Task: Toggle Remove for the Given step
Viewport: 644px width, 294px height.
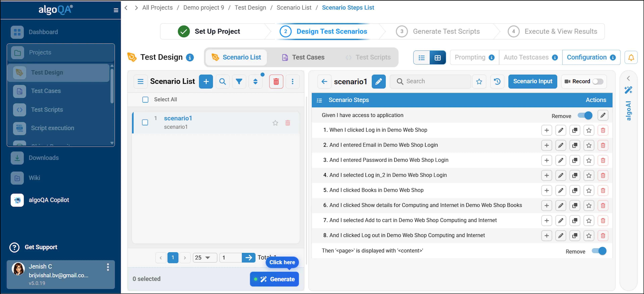Action: (585, 115)
